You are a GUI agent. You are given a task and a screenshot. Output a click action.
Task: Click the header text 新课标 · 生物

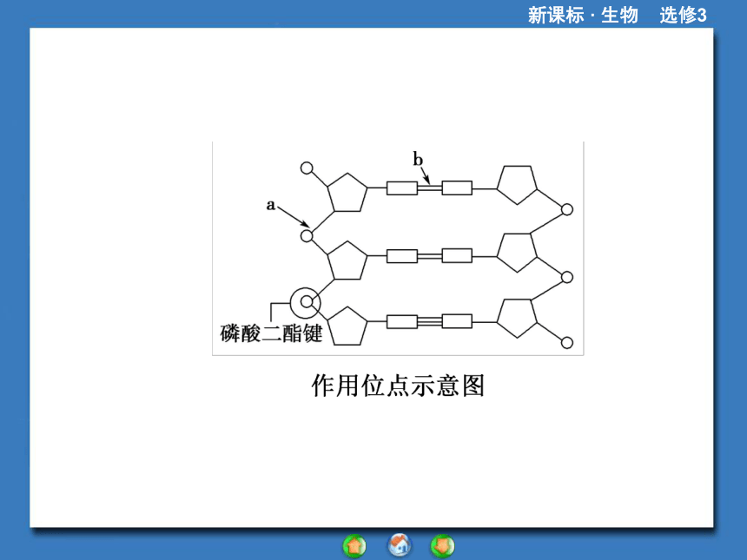click(x=583, y=16)
